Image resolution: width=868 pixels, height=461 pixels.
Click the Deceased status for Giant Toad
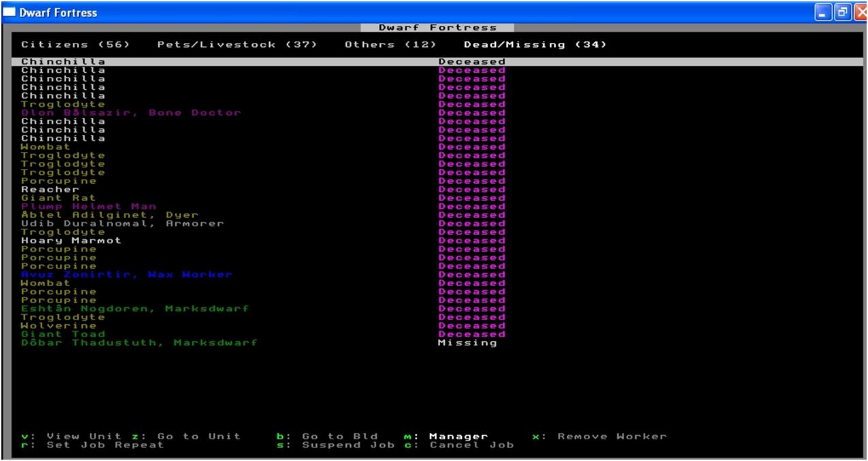[471, 334]
